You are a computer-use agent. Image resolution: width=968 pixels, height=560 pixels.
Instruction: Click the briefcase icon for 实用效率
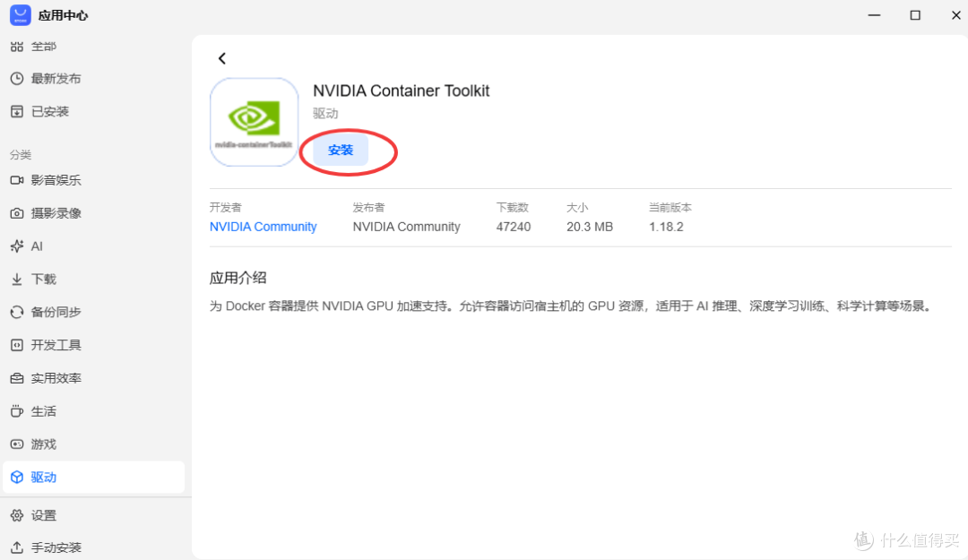click(17, 378)
